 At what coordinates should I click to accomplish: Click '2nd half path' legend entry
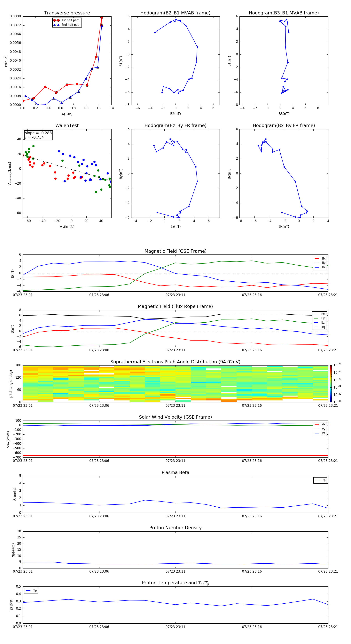point(67,25)
